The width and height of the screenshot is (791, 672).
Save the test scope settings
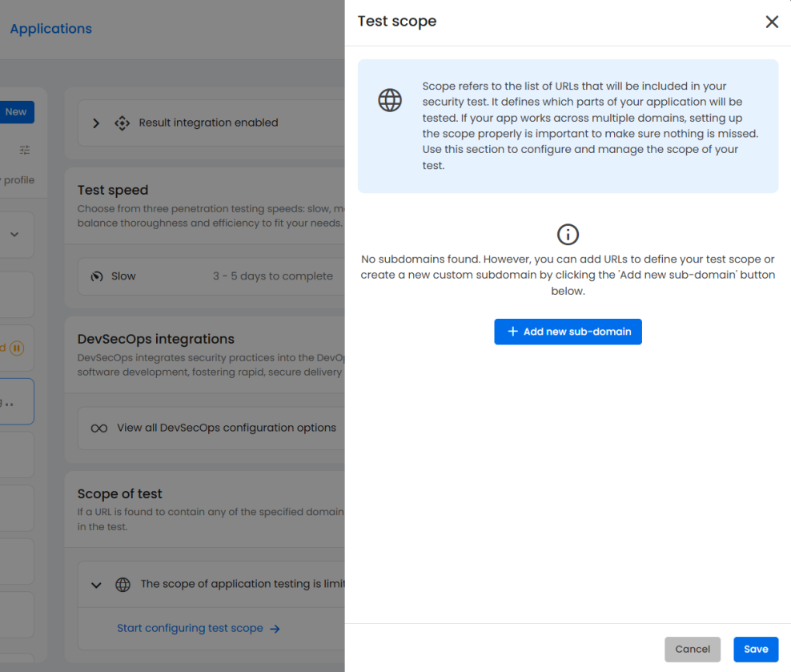(x=755, y=649)
